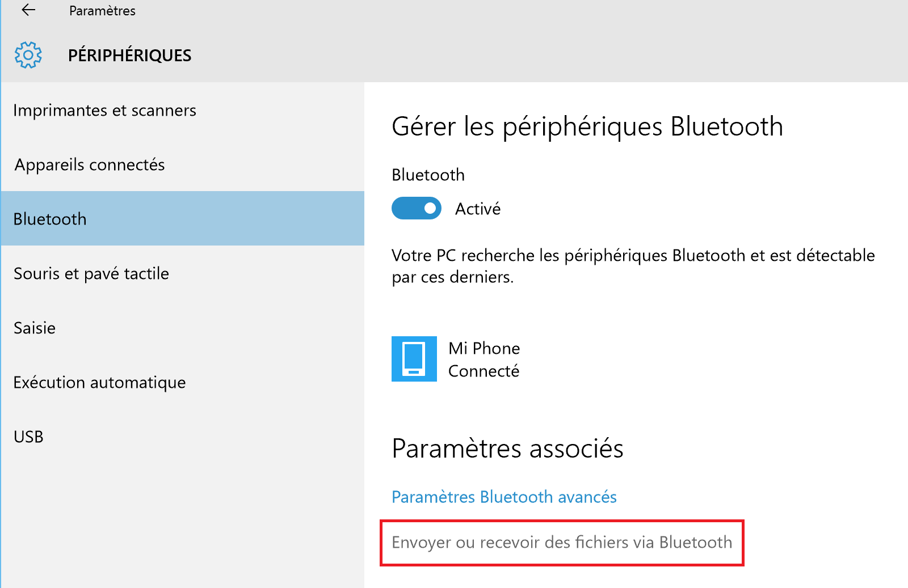Click the back arrow next to Paramètres
908x588 pixels.
(x=28, y=10)
